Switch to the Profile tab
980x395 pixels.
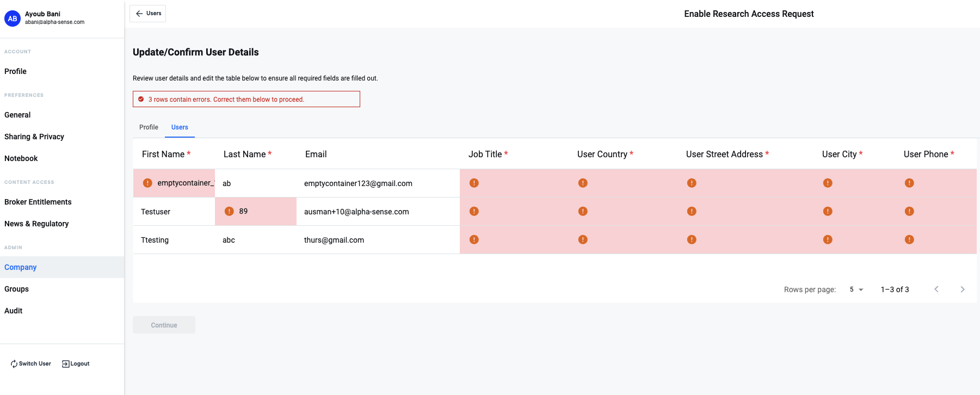tap(149, 127)
